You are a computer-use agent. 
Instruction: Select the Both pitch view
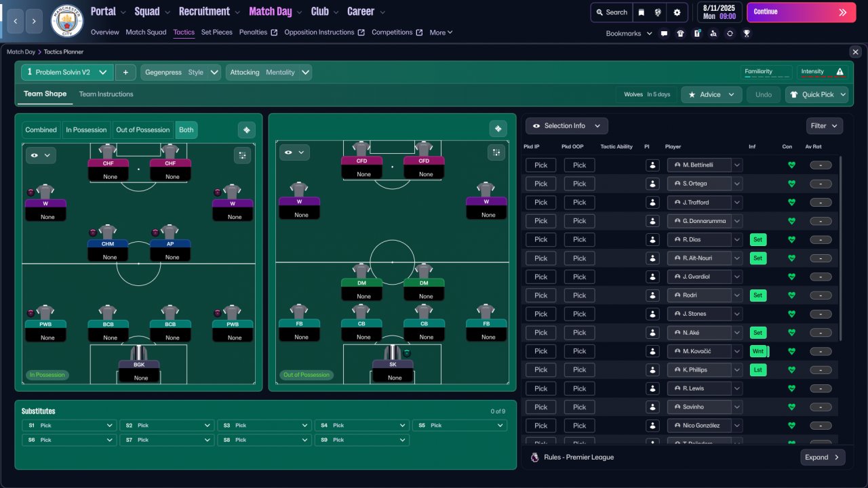click(x=186, y=130)
